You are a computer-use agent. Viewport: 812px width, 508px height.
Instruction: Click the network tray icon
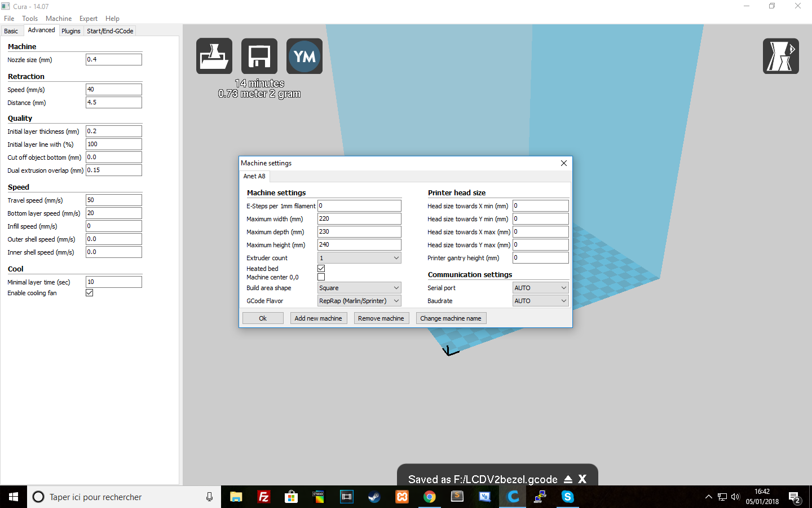[x=722, y=497]
